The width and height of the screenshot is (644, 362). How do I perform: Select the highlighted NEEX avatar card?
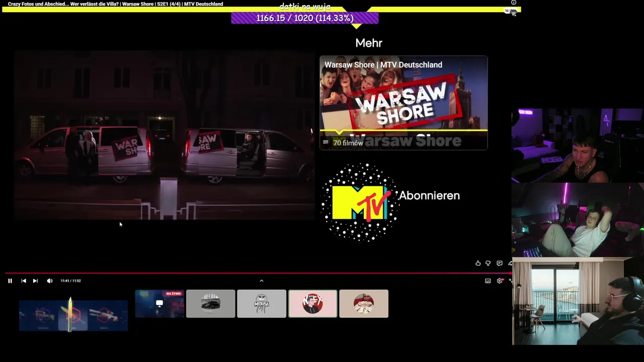312,304
